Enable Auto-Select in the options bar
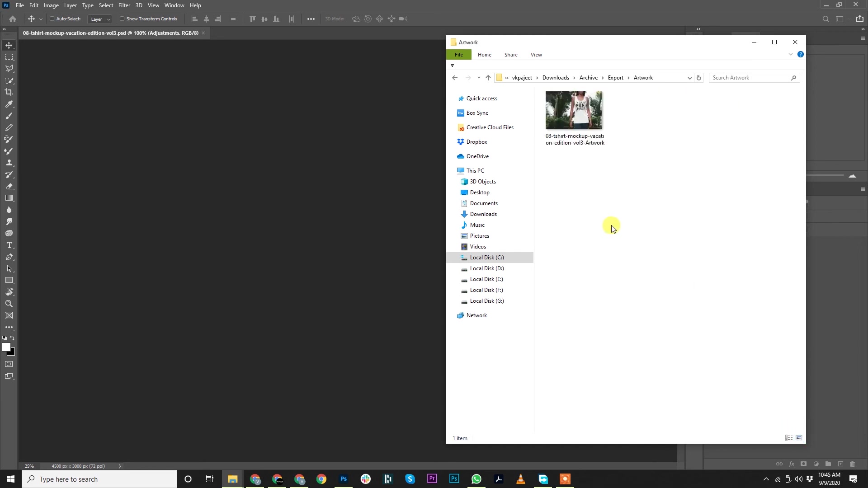The height and width of the screenshot is (488, 868). pyautogui.click(x=52, y=19)
